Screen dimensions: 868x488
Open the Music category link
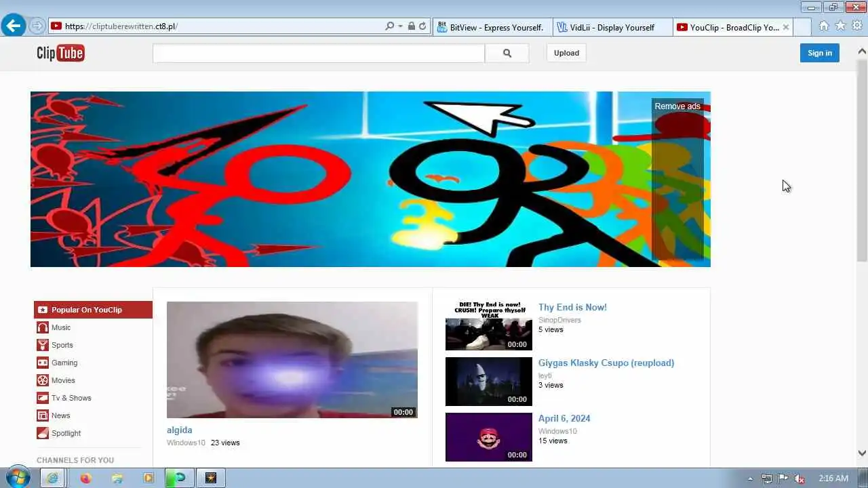point(61,327)
